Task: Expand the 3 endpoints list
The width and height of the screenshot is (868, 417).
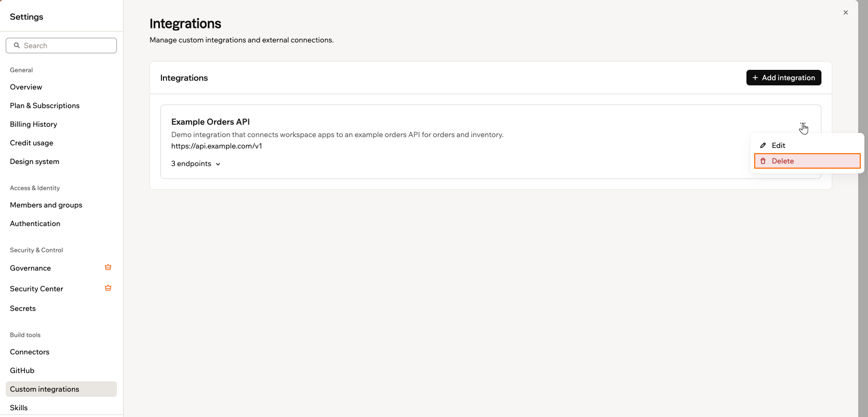Action: 196,163
